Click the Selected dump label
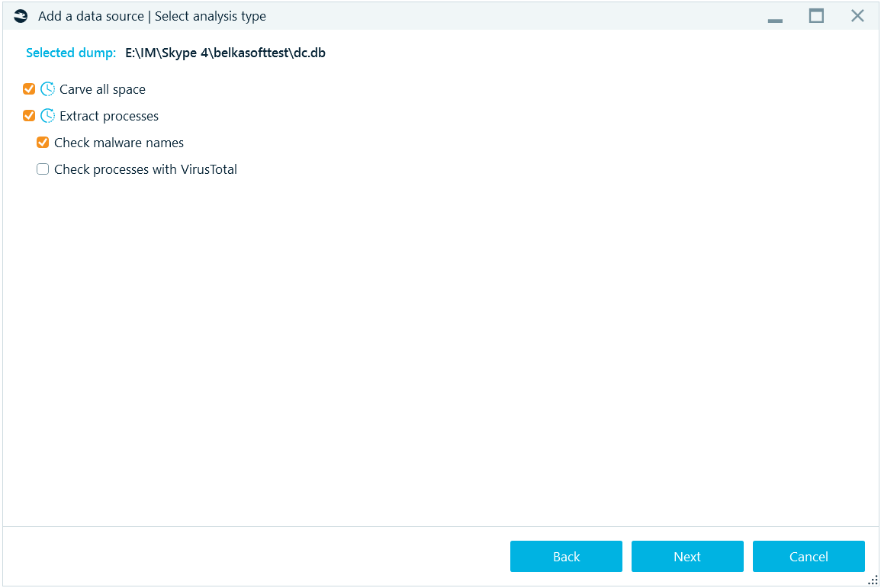The image size is (881, 588). point(71,53)
